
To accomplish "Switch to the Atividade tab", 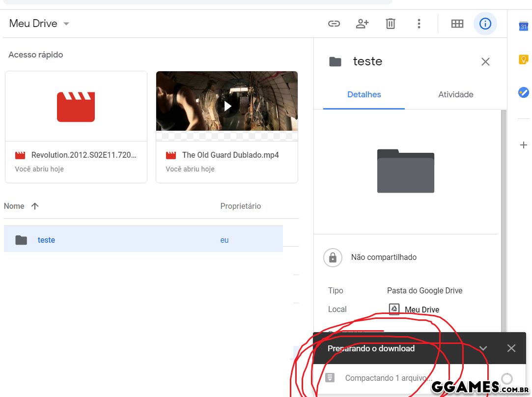I will (455, 94).
